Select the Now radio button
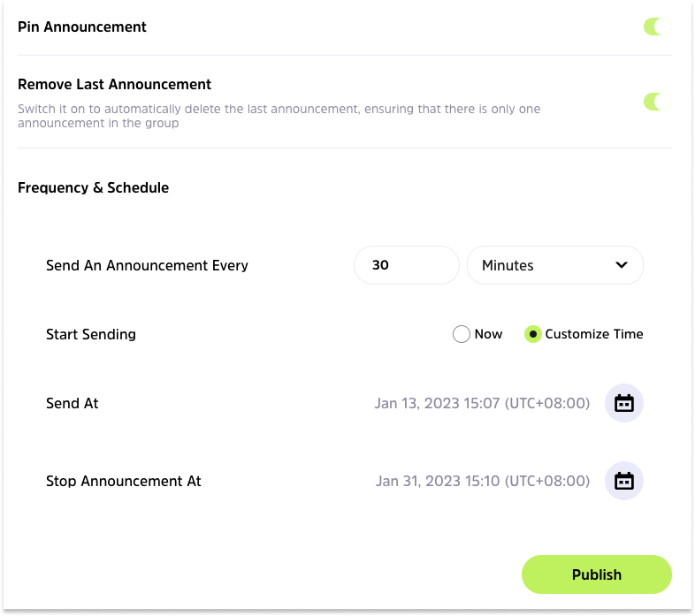This screenshot has height=616, width=695. pos(461,334)
